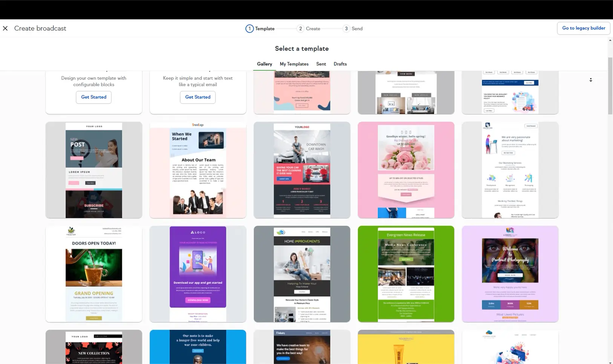Select step 1 Template indicator
The image size is (613, 364).
(x=260, y=29)
